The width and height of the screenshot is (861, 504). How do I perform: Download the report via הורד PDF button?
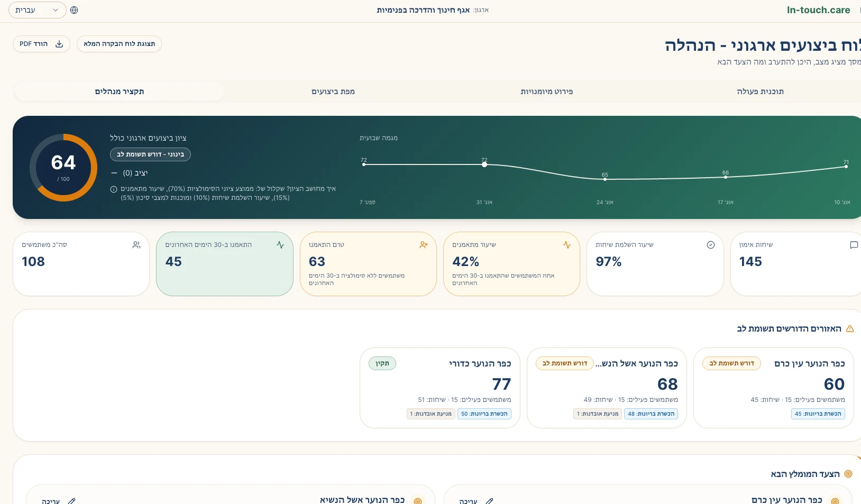[41, 44]
